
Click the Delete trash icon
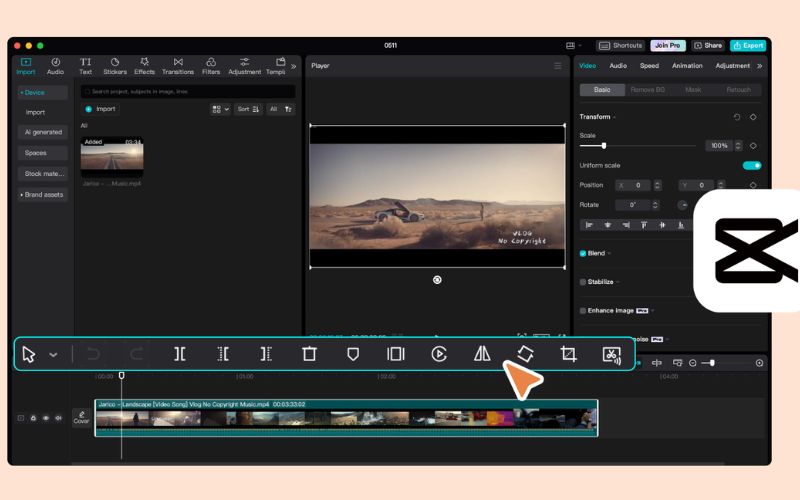(309, 354)
